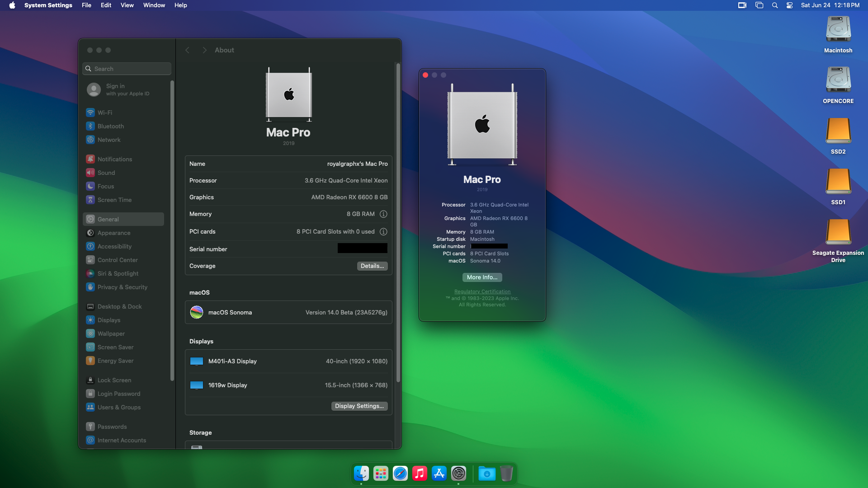868x488 pixels.
Task: Select Desktop & Dock in sidebar
Action: pyautogui.click(x=123, y=306)
